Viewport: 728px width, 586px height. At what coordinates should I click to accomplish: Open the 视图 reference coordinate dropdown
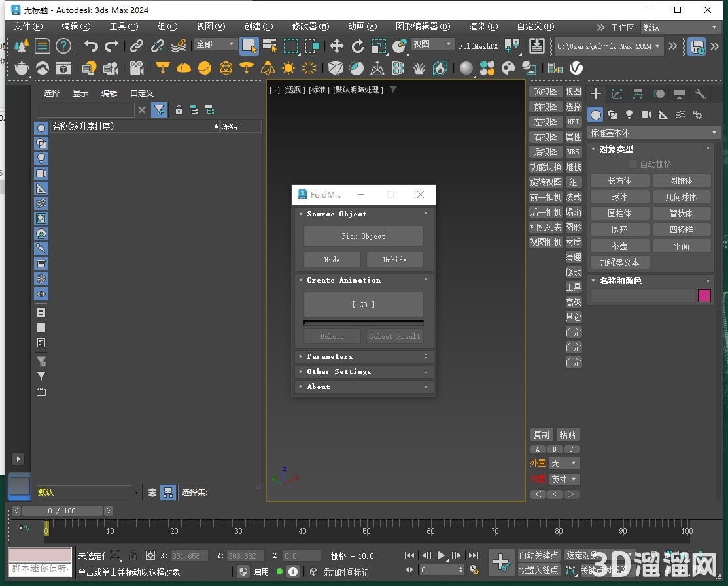coord(432,44)
